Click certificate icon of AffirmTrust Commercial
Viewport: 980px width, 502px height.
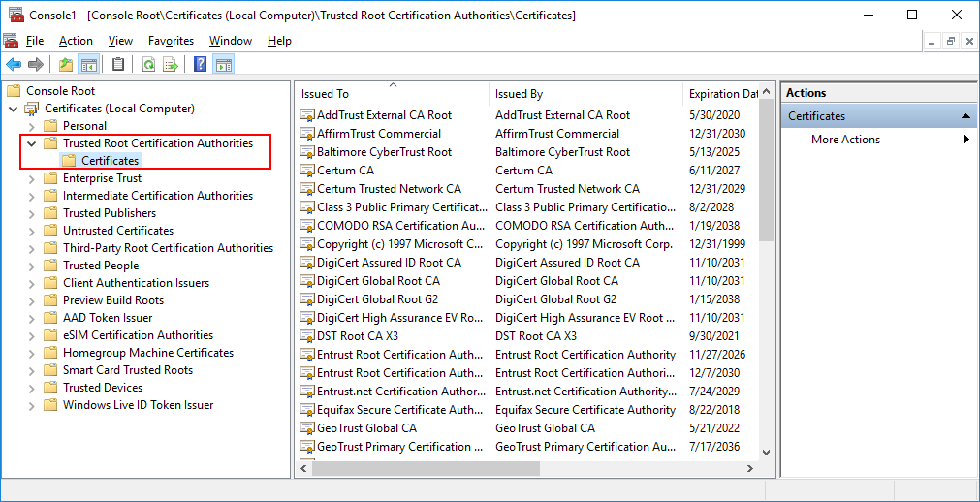click(307, 134)
